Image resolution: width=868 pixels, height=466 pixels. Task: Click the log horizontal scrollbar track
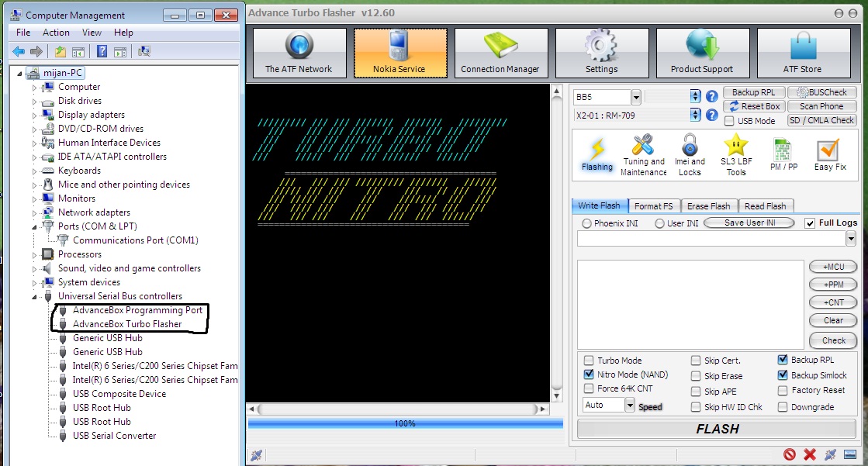(x=397, y=409)
